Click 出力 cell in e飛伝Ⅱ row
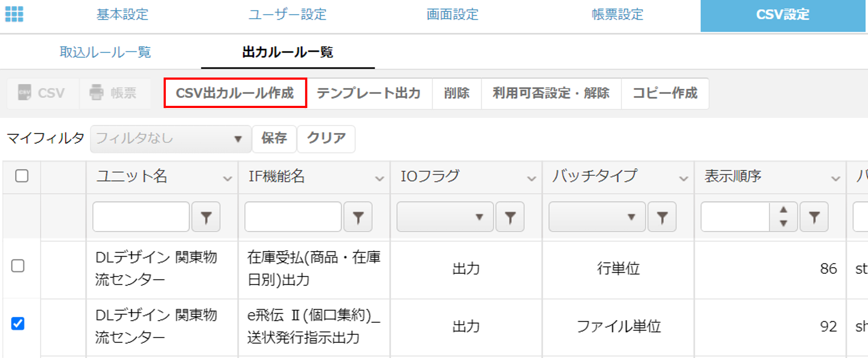The height and width of the screenshot is (358, 868). point(466,327)
